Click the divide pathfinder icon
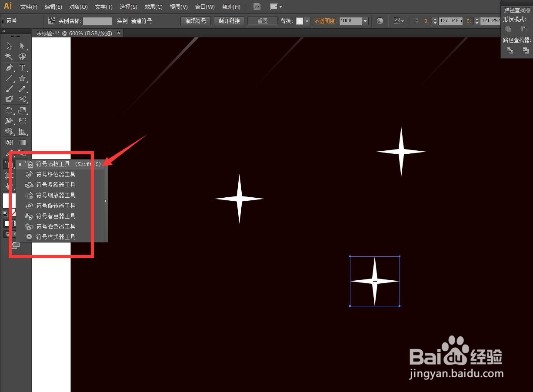This screenshot has height=392, width=533. 510,50
